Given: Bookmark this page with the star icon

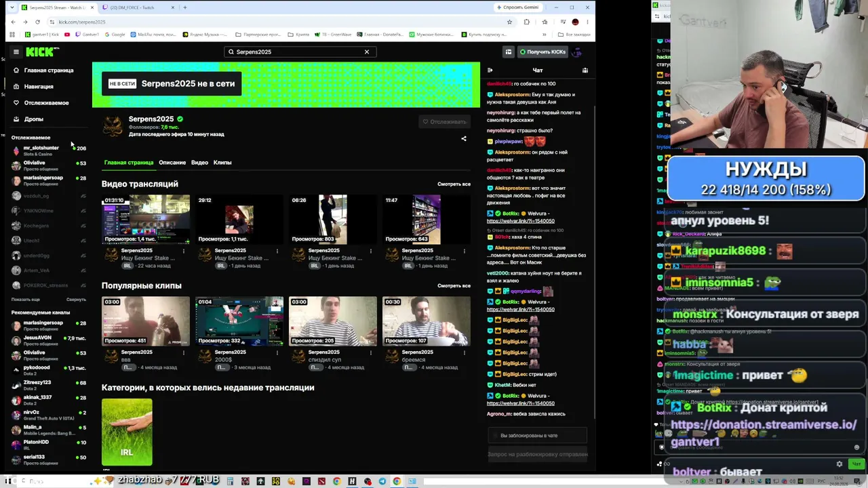Looking at the screenshot, I should 509,22.
